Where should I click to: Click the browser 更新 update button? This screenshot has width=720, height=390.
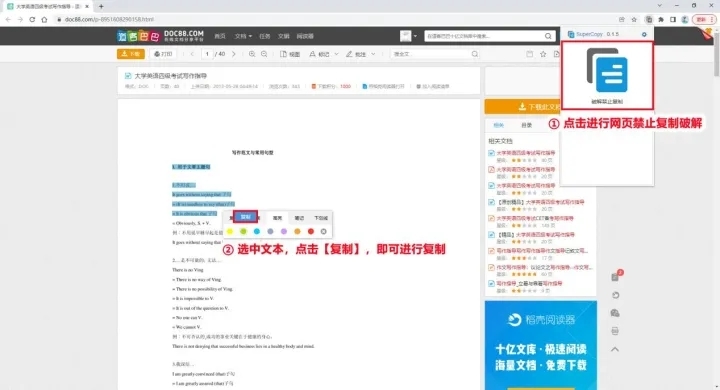[703, 19]
